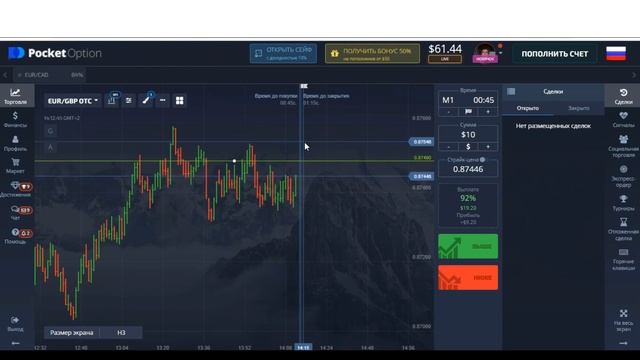Click the expiration flag marker atop chart
This screenshot has height=360, width=640.
tap(304, 86)
